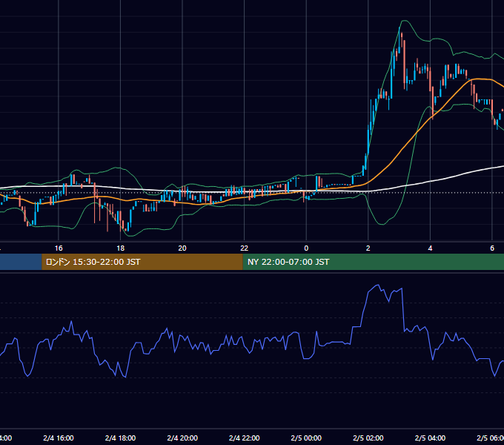This screenshot has height=445, width=504.
Task: Click the 2/5 02:00 date label
Action: (x=368, y=438)
